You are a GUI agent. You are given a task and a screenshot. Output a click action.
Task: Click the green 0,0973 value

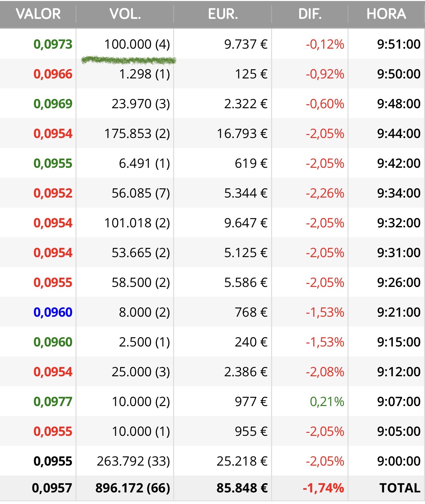coord(53,44)
